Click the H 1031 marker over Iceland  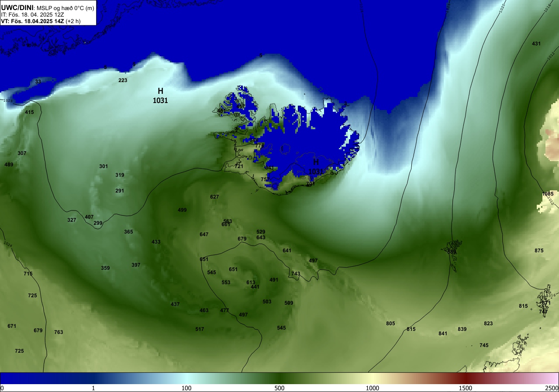[316, 166]
